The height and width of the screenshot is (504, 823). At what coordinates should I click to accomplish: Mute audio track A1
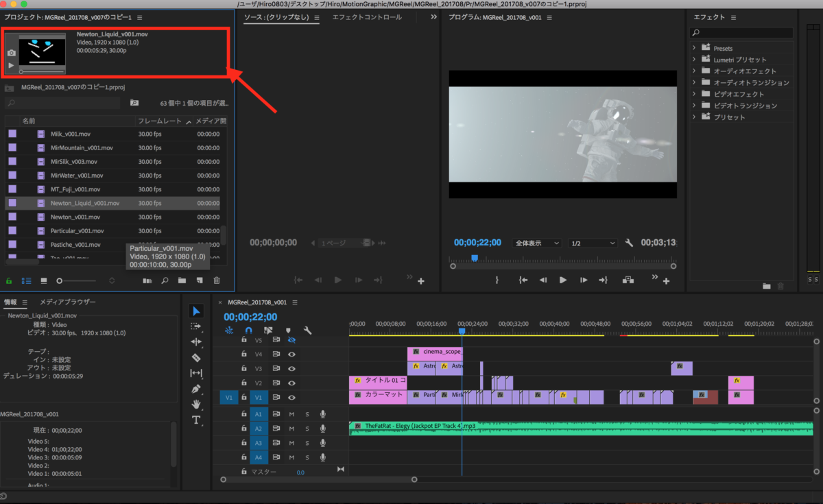[291, 414]
